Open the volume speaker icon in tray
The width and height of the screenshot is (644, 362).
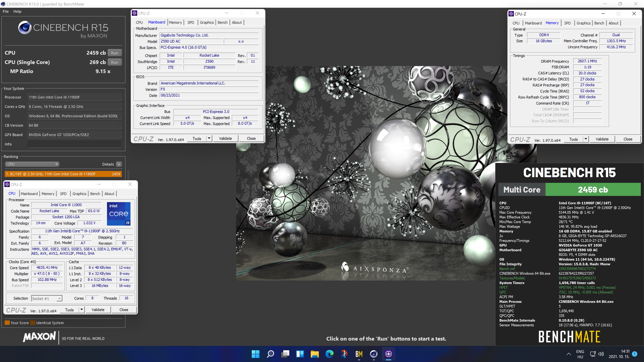point(601,354)
